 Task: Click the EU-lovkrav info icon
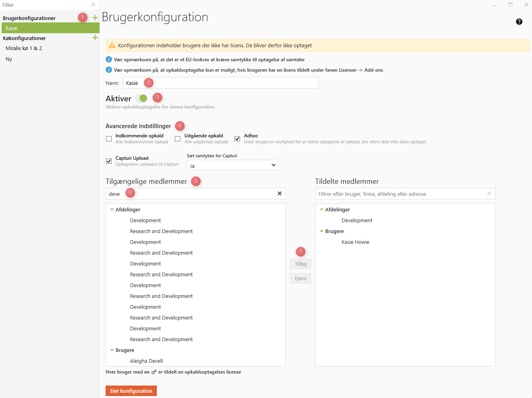pyautogui.click(x=109, y=59)
